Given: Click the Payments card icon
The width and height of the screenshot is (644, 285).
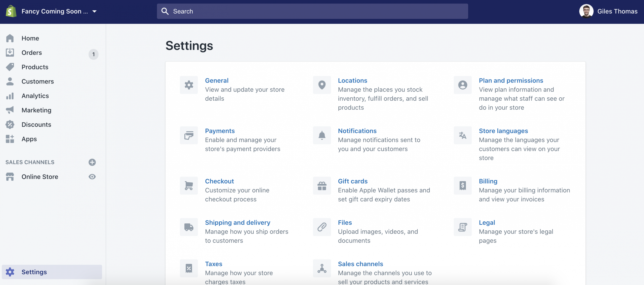Looking at the screenshot, I should (189, 135).
